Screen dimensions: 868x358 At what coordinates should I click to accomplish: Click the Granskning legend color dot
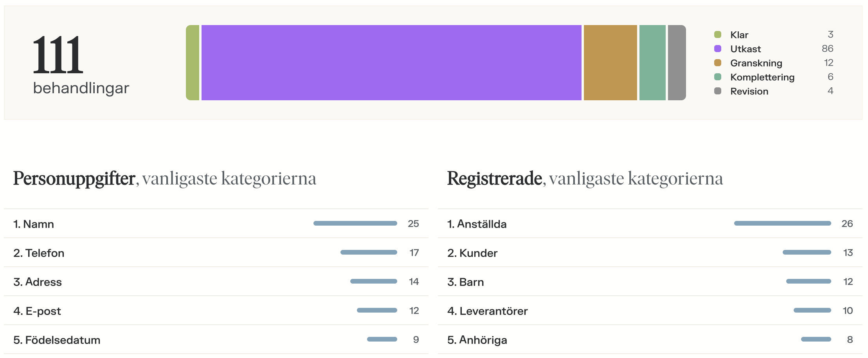point(718,63)
